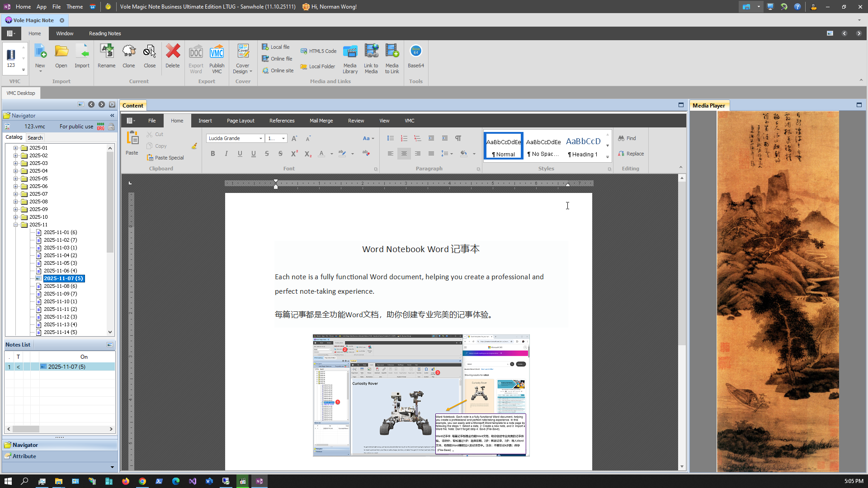This screenshot has width=868, height=488.
Task: Click the font color button
Action: click(x=321, y=154)
